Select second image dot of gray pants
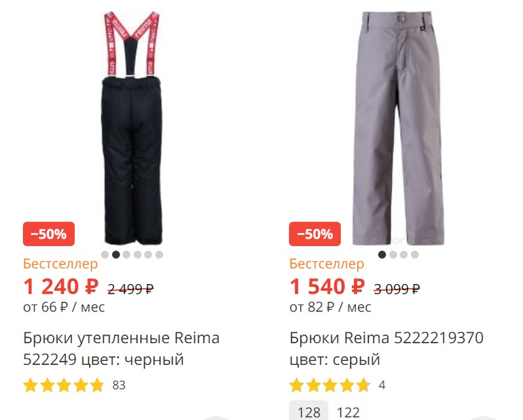 [x=393, y=255]
